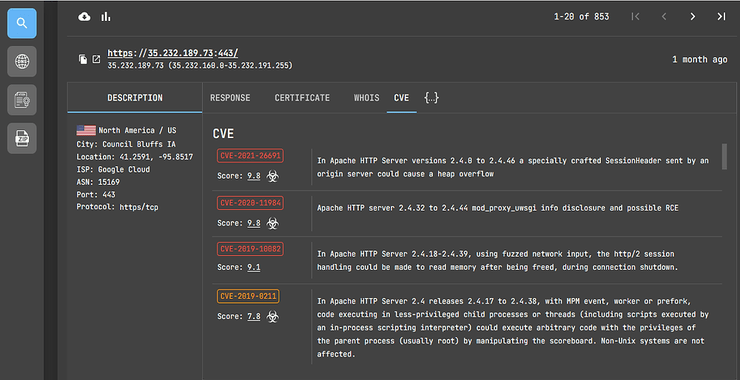Click the US flag icon
740x380 pixels.
click(x=86, y=130)
